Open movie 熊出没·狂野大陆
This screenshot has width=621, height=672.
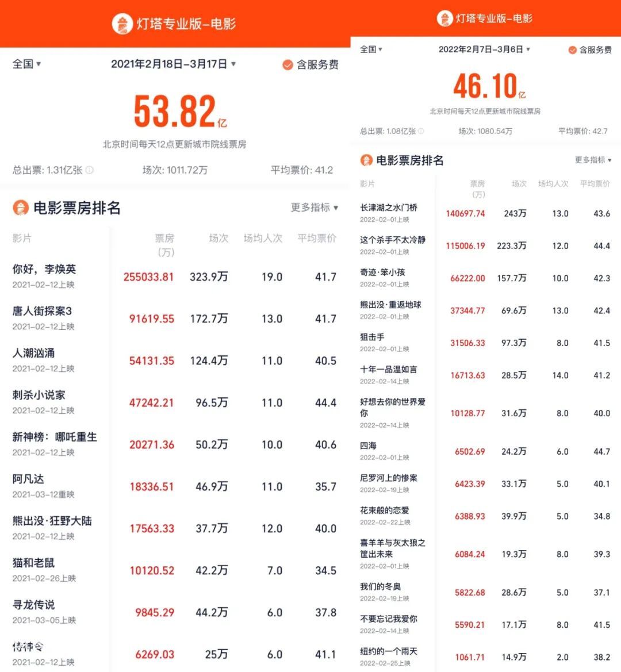(x=52, y=521)
